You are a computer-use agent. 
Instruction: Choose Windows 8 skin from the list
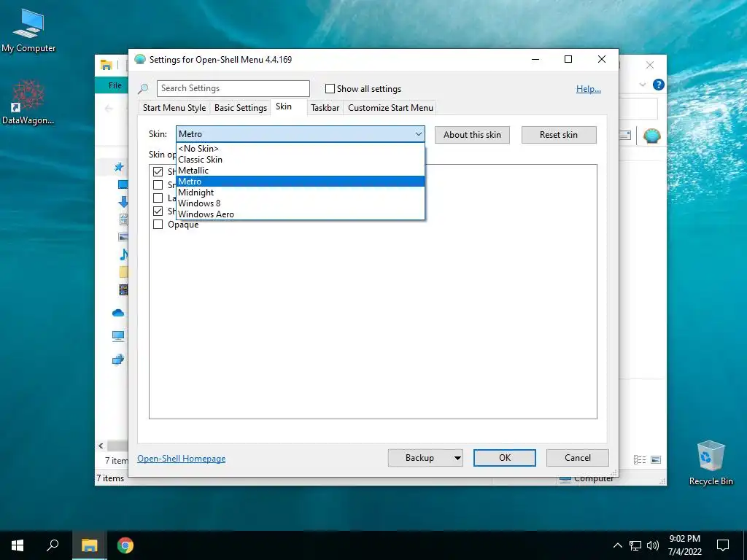300,203
